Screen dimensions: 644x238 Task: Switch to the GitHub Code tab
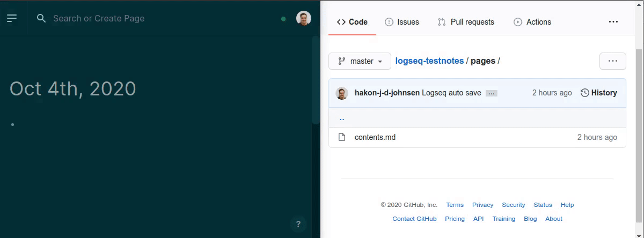click(352, 22)
